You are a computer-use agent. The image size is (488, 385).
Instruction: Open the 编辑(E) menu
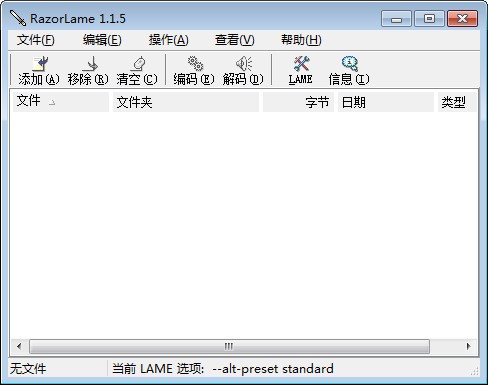pos(102,40)
